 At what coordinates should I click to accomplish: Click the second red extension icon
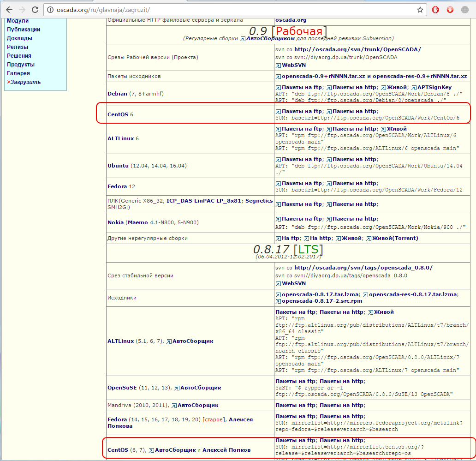coord(450,9)
